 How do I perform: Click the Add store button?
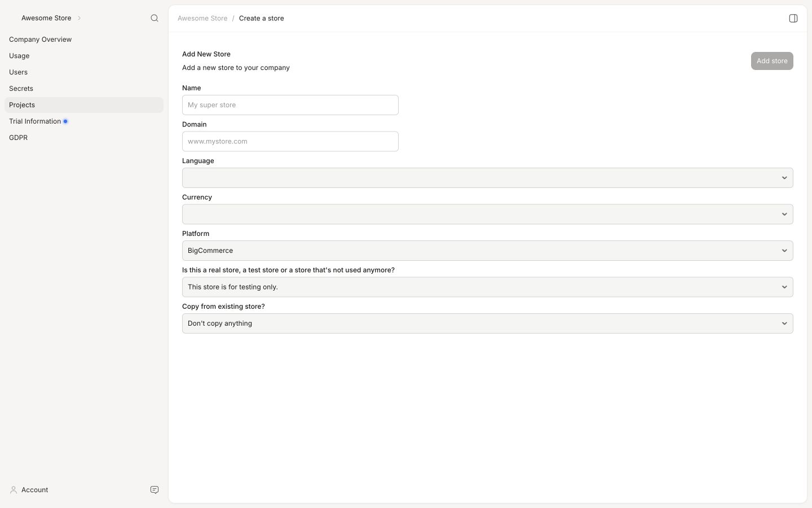tap(772, 61)
